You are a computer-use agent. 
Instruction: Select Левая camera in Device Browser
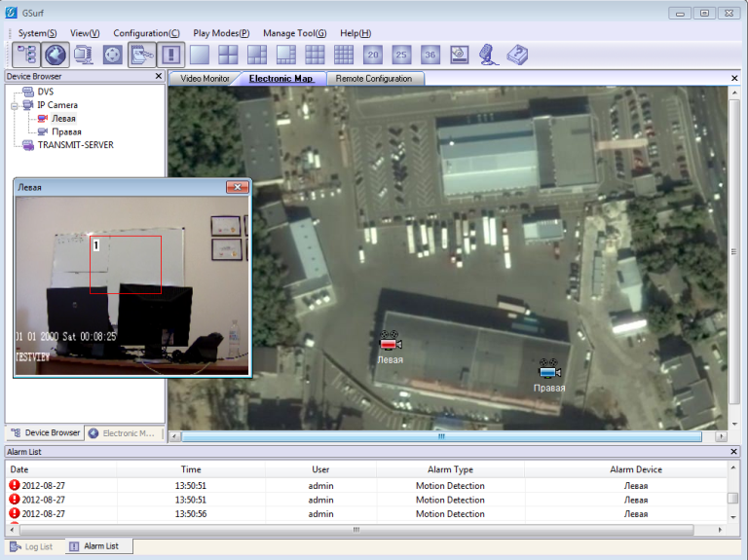[63, 118]
